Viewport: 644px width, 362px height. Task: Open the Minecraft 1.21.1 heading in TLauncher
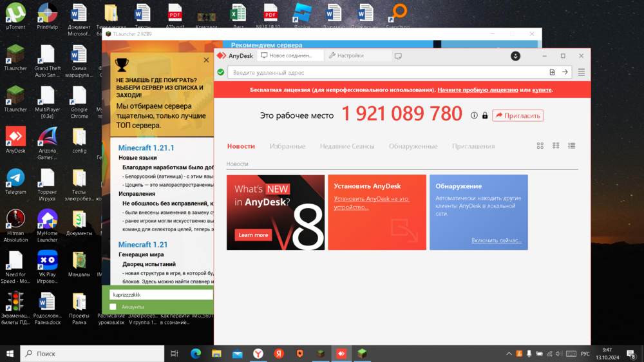click(146, 148)
